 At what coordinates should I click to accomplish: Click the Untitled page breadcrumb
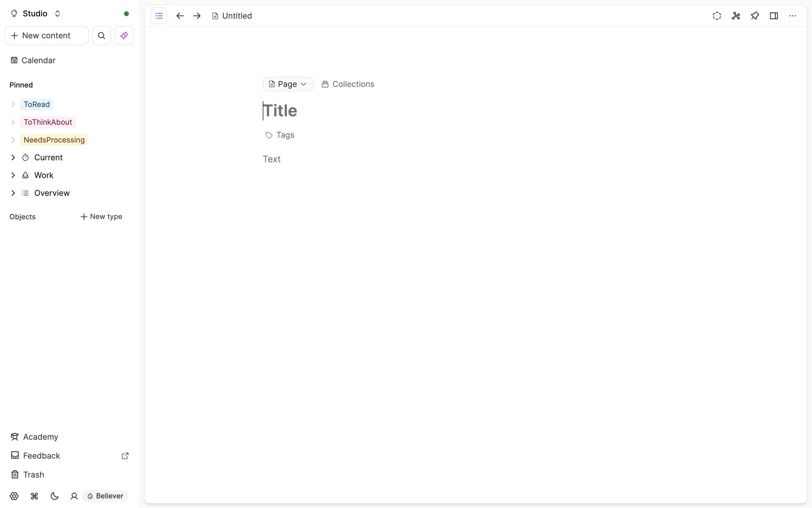[x=232, y=16]
